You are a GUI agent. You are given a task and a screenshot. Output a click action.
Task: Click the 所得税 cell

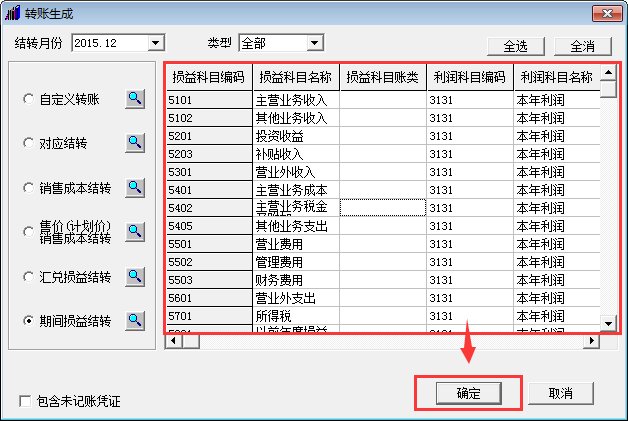(x=296, y=316)
